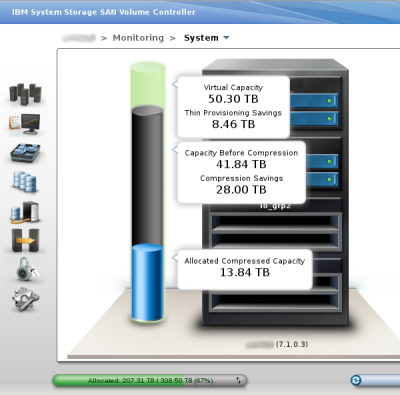Open the Monitoring icon with the chart screen

25,123
